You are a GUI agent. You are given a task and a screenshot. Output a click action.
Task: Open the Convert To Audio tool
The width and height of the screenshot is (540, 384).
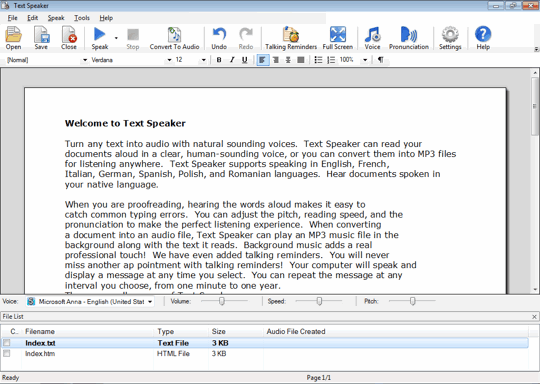(x=174, y=38)
